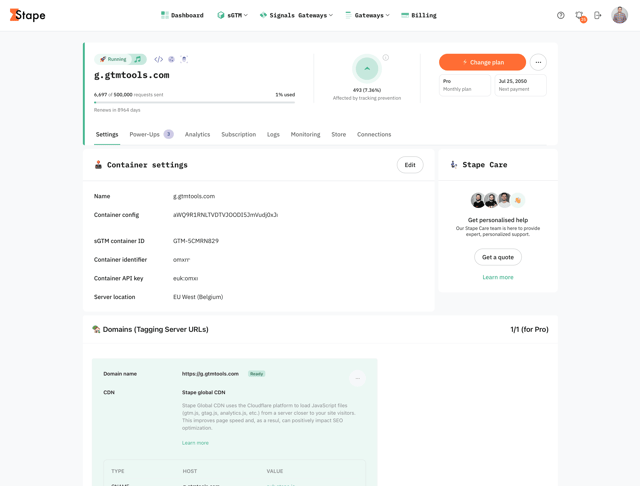
Task: Expand the sGTM dropdown menu
Action: [232, 15]
